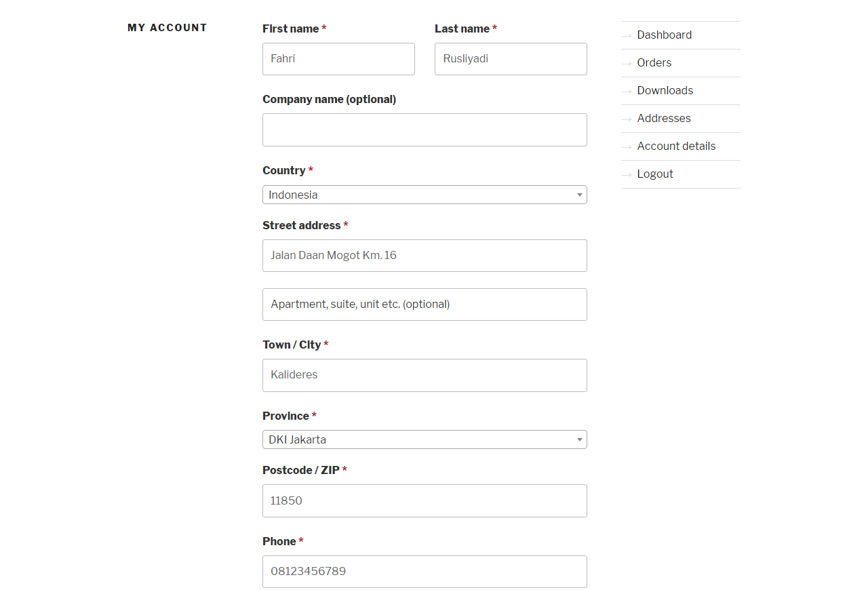Click the Postcode / ZIP field

pyautogui.click(x=425, y=500)
